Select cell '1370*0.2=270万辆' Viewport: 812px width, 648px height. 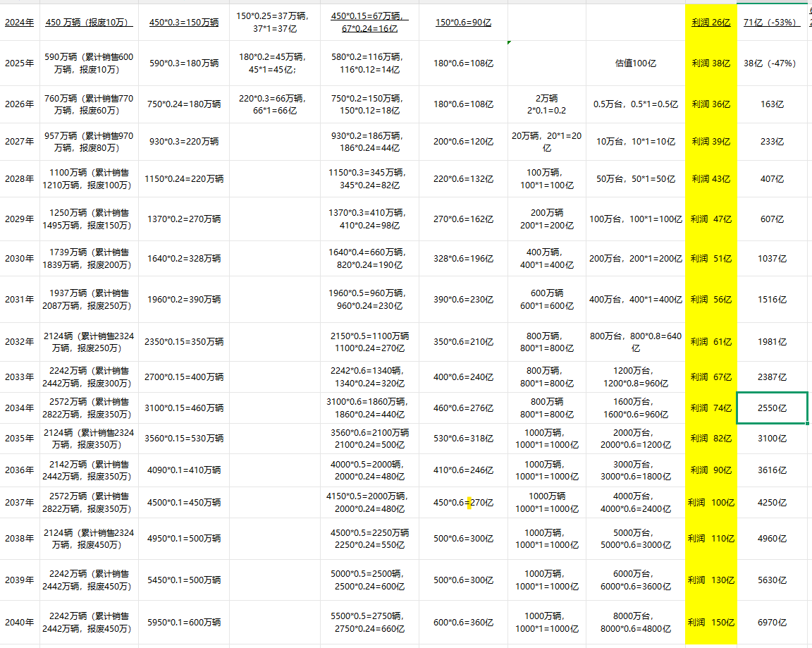[x=184, y=219]
